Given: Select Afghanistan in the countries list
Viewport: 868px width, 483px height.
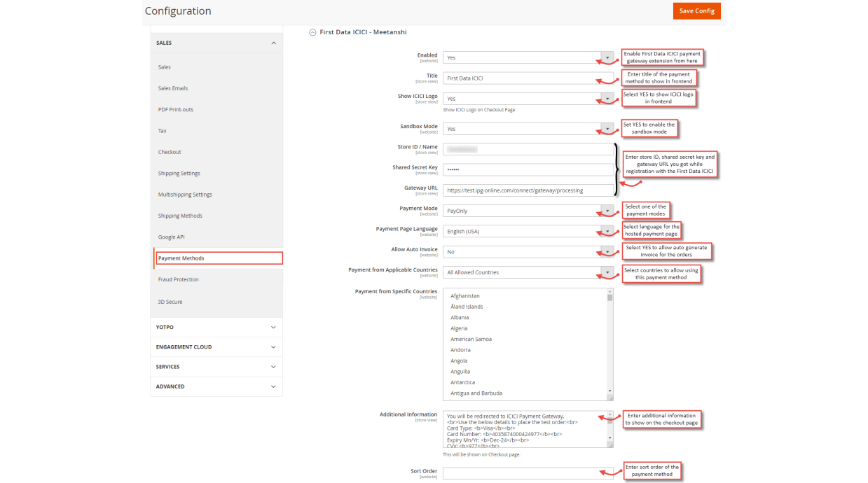Looking at the screenshot, I should click(x=465, y=296).
